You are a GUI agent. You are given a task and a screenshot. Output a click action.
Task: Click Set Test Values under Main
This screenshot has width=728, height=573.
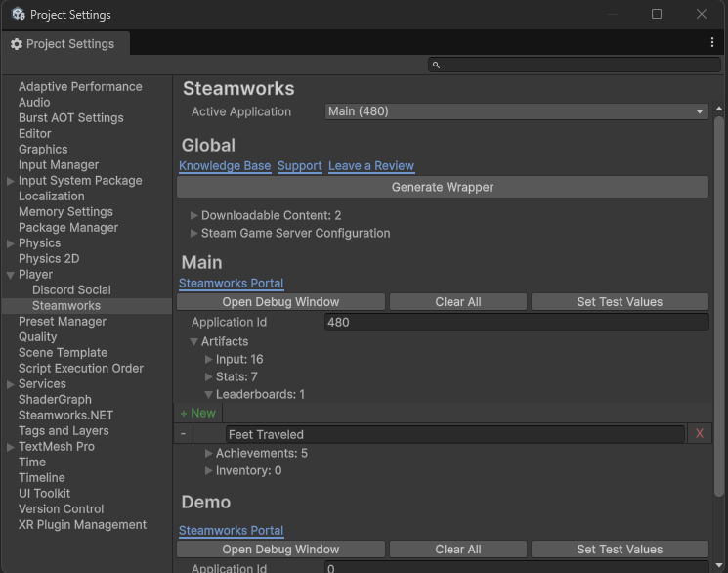click(620, 302)
